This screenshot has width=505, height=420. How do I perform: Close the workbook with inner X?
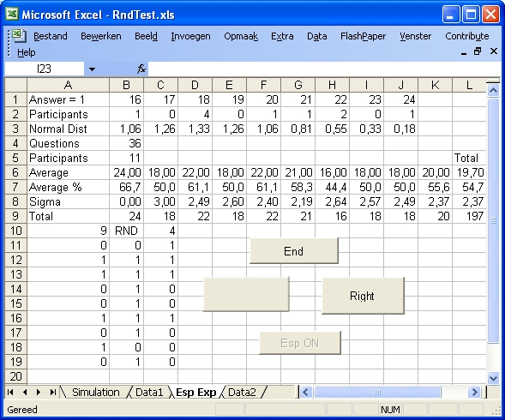point(493,51)
